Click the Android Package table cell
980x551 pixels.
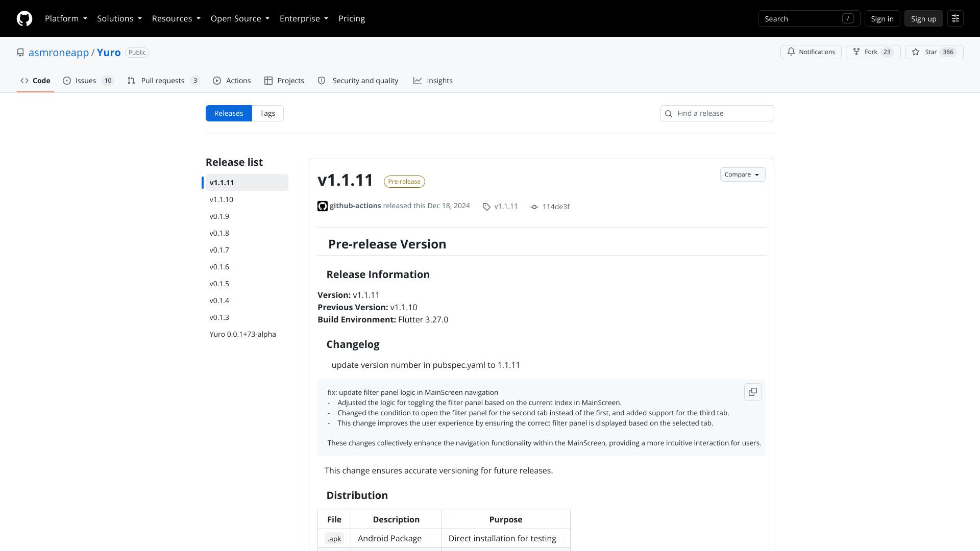396,538
